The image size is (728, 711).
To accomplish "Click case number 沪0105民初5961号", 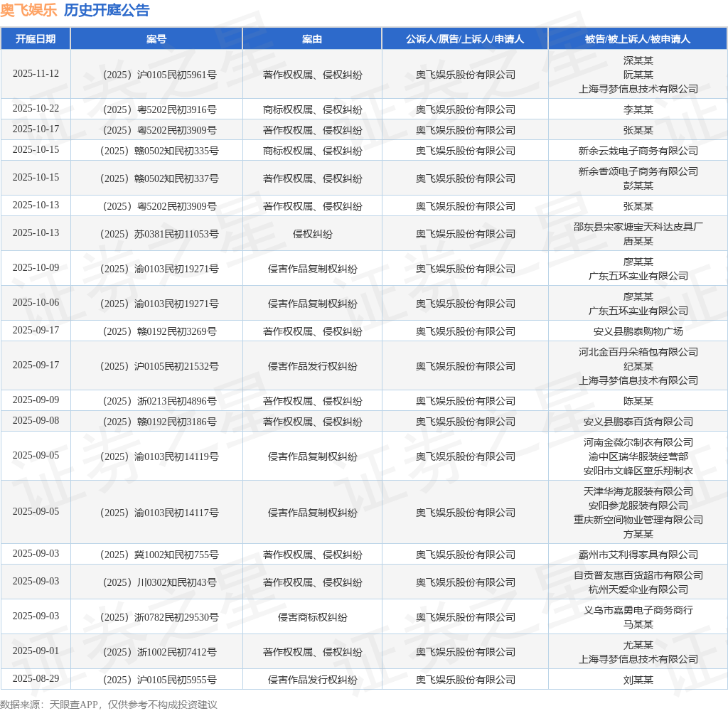I will (159, 75).
